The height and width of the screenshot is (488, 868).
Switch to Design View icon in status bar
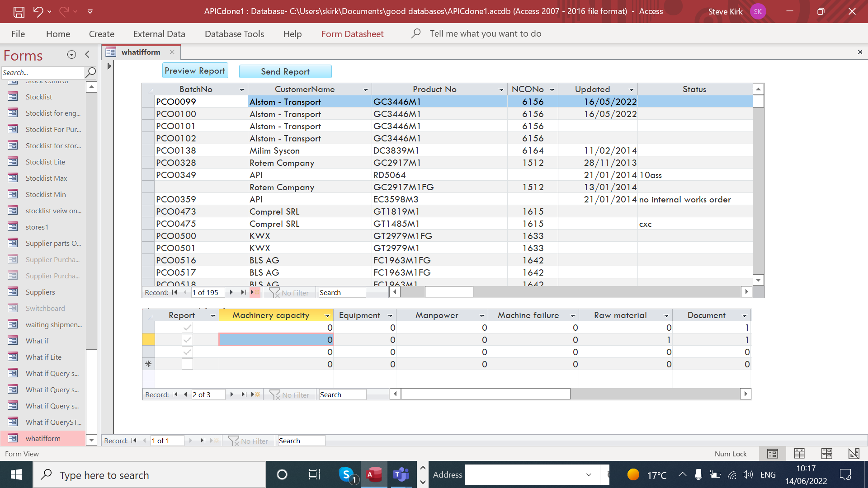(854, 454)
